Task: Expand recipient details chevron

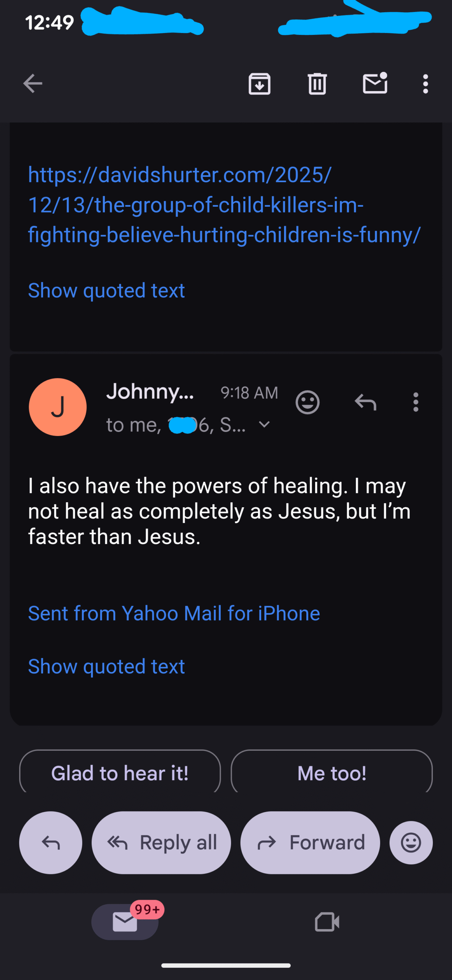Action: click(x=264, y=424)
